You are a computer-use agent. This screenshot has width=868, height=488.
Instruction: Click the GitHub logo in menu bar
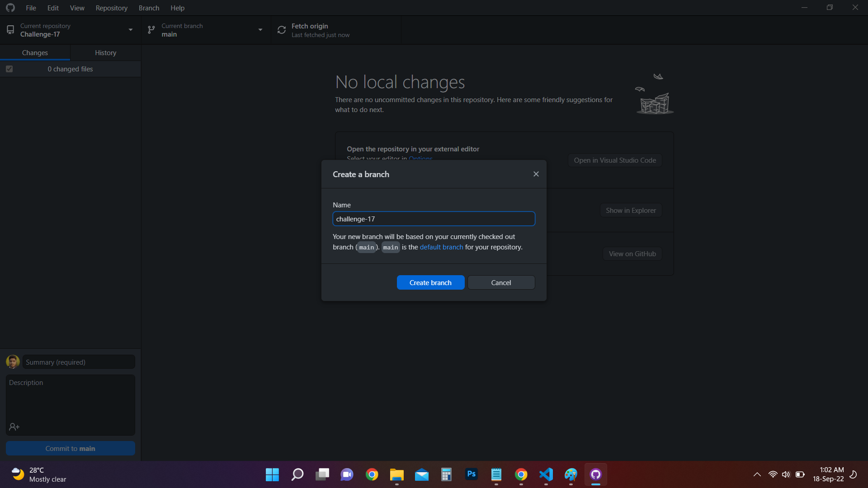pos(10,8)
